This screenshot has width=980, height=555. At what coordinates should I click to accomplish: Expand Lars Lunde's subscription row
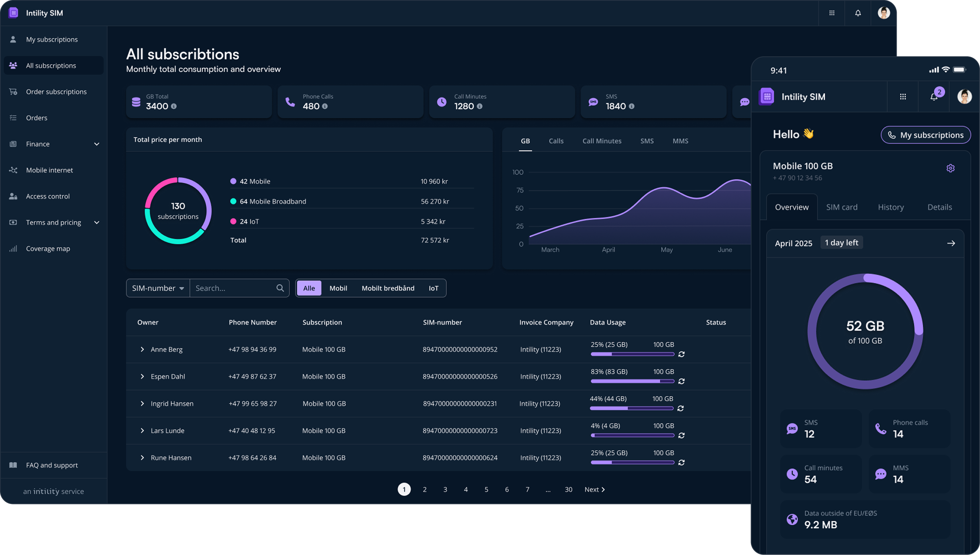pos(142,431)
